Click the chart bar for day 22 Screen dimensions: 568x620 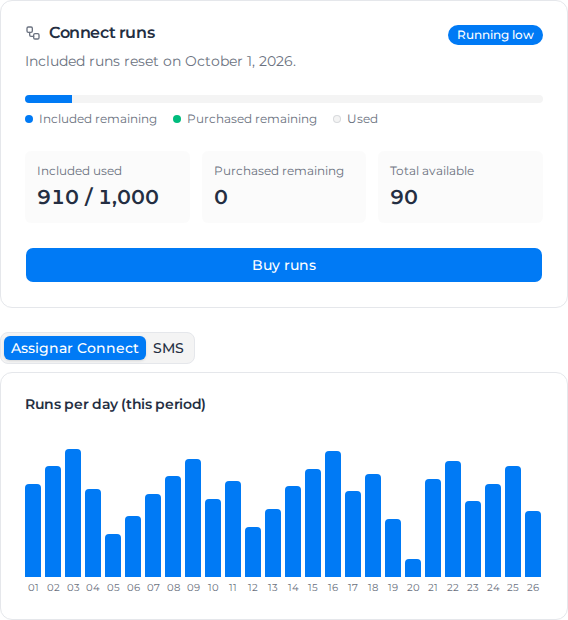pyautogui.click(x=453, y=519)
